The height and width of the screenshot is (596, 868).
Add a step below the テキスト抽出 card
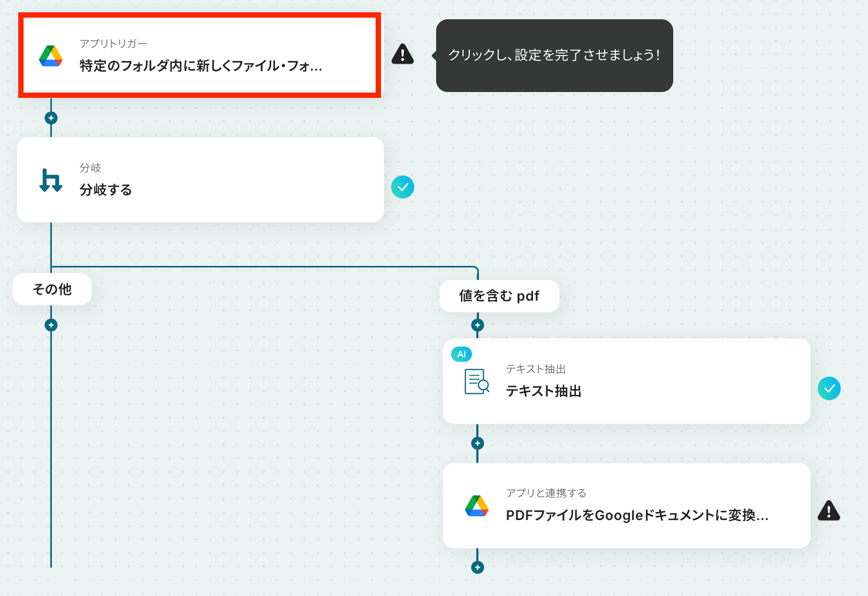477,443
